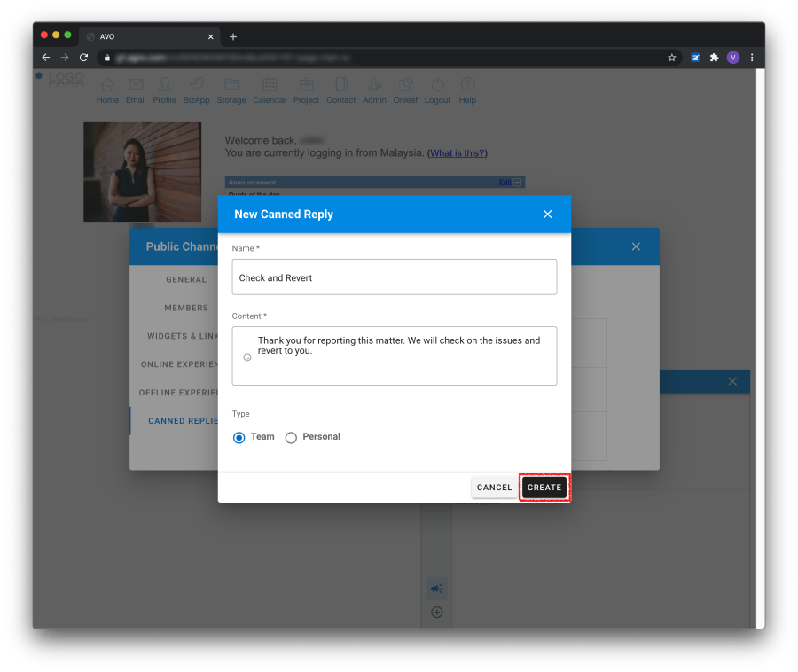This screenshot has height=672, width=798.
Task: Open the emoji picker smiley icon
Action: [x=247, y=356]
